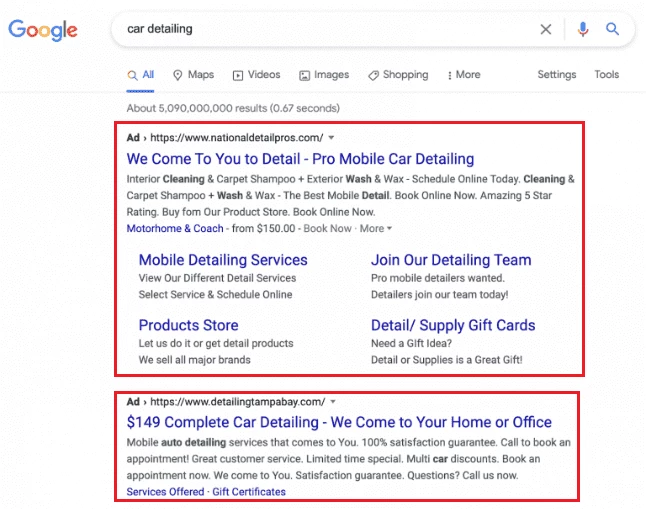Screen dimensions: 646x509
Task: Open the More search categories menu
Action: [x=464, y=75]
